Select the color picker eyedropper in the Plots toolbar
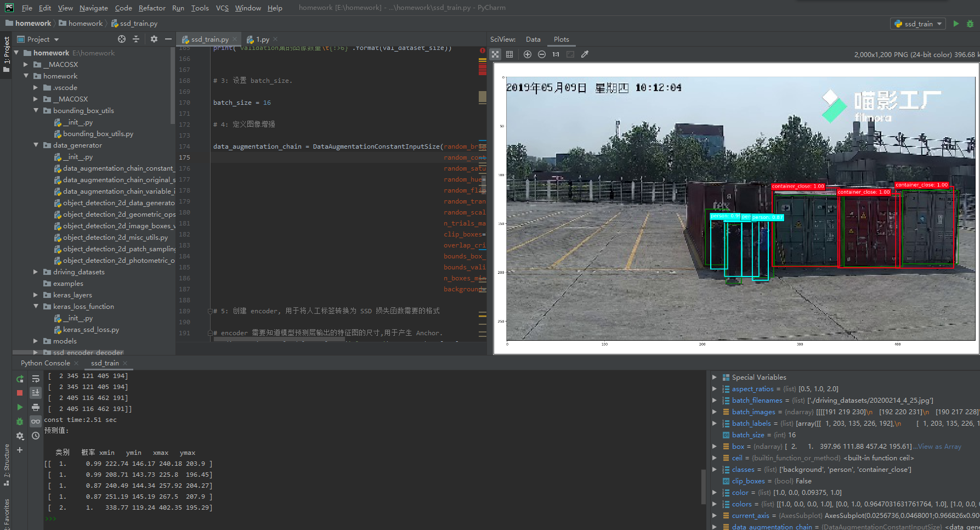The width and height of the screenshot is (980, 530). (x=585, y=54)
